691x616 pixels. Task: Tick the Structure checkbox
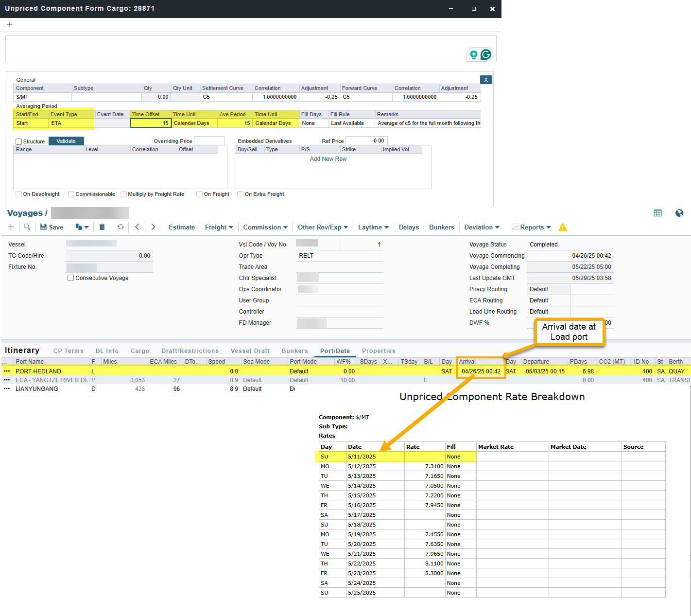pyautogui.click(x=19, y=141)
